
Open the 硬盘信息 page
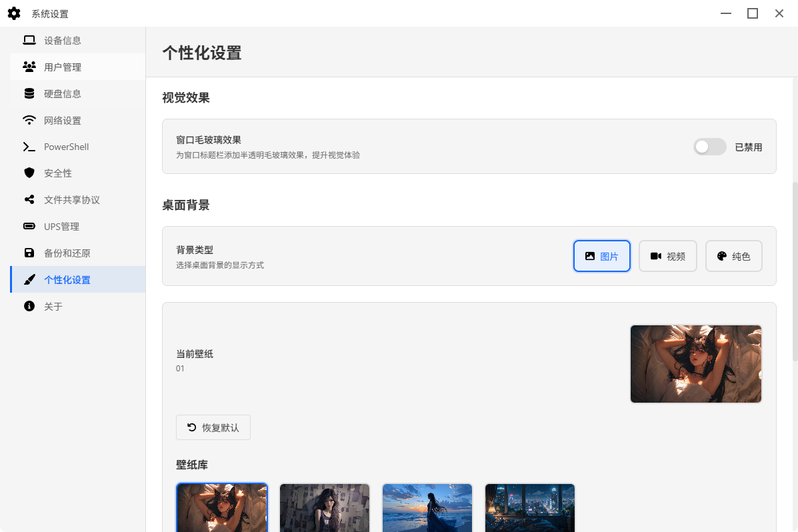pyautogui.click(x=78, y=94)
